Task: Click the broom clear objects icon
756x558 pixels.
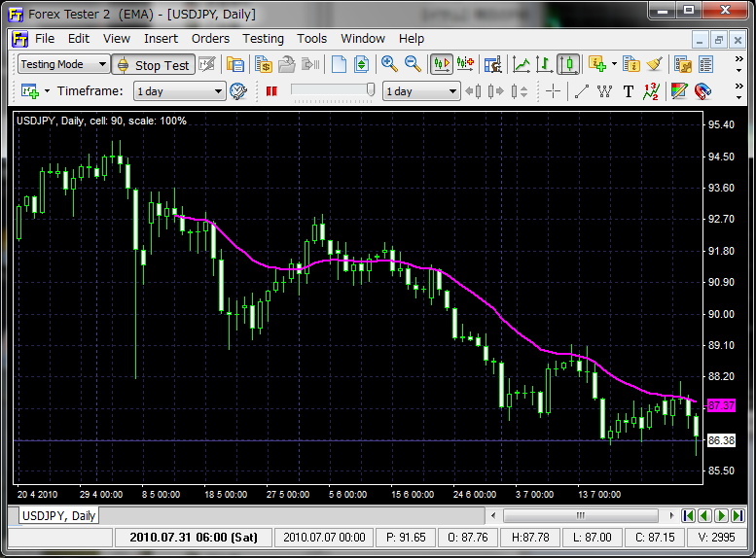Action: (x=654, y=64)
